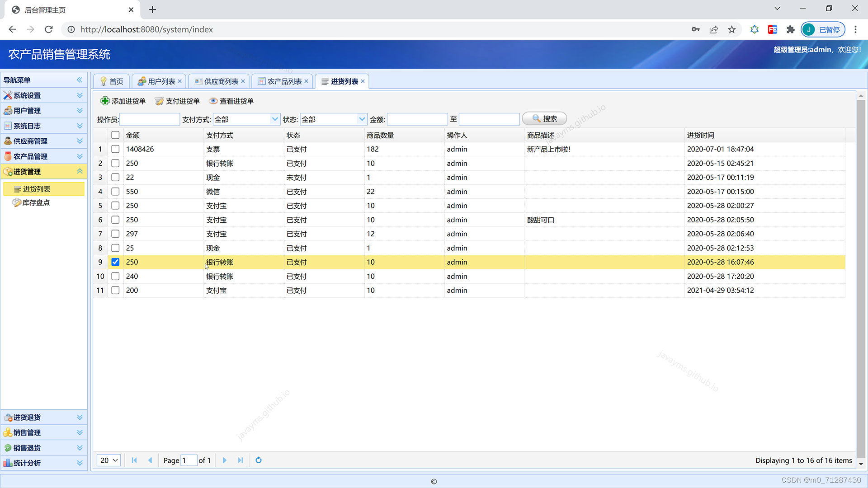Click the eye icon to view purchase order

(213, 101)
